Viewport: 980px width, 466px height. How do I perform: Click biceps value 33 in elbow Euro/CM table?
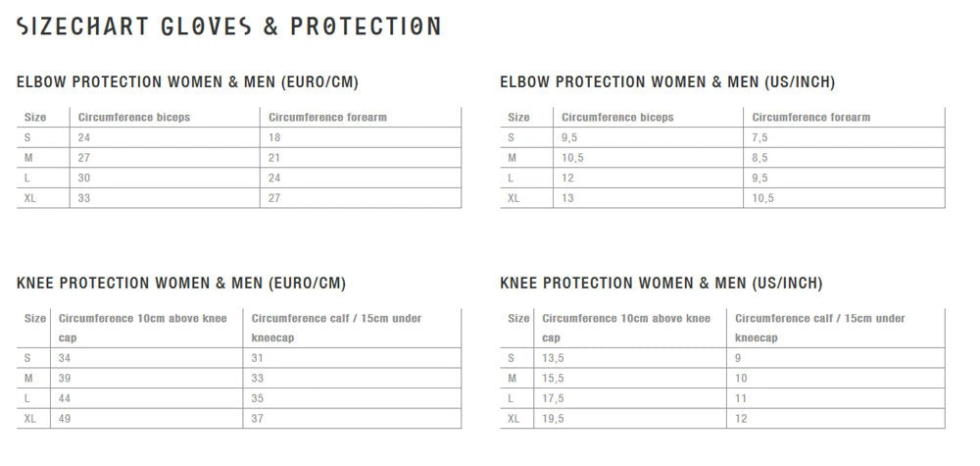point(84,198)
